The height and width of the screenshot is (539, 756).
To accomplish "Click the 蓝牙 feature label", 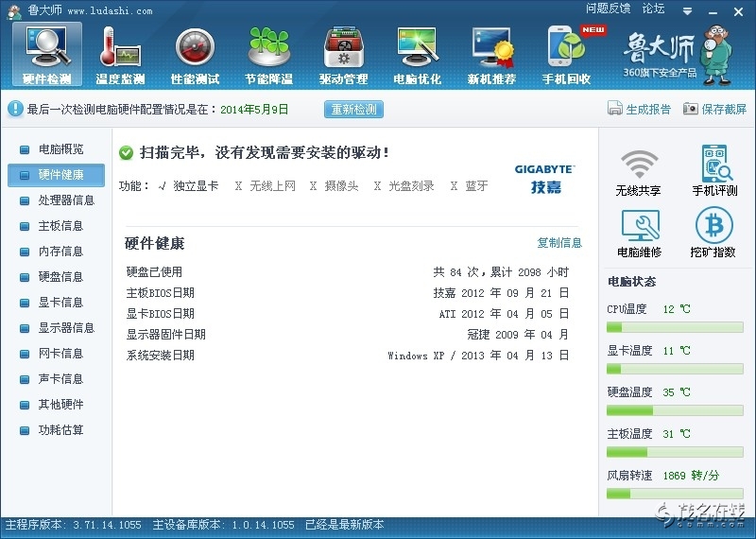I will coord(476,185).
